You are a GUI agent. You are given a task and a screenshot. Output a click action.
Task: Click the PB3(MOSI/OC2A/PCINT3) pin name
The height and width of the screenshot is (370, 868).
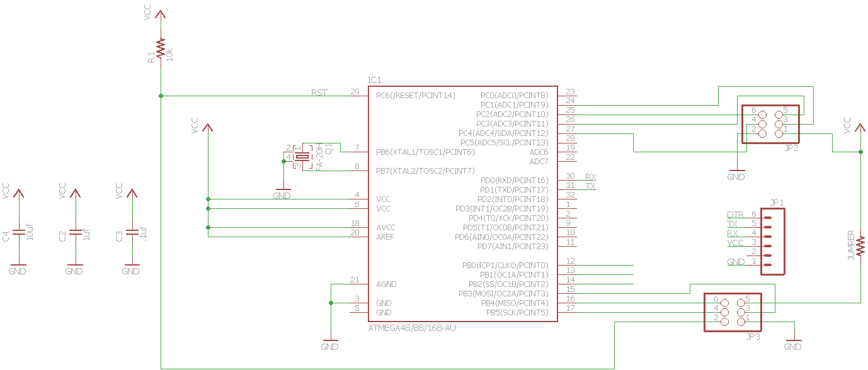(503, 294)
